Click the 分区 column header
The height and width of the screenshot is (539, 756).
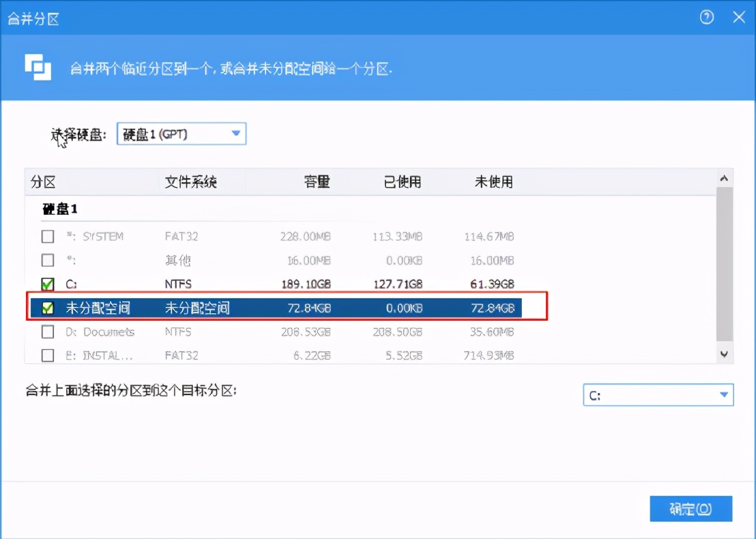click(x=41, y=181)
